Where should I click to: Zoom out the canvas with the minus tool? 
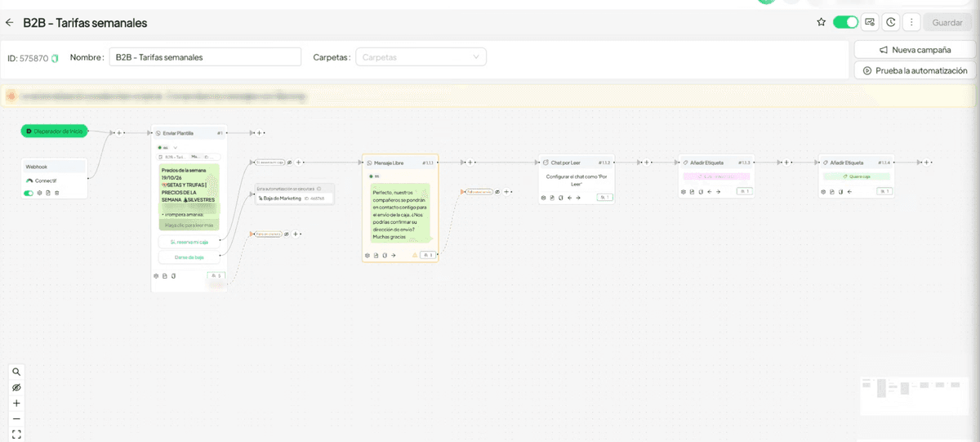pos(16,419)
